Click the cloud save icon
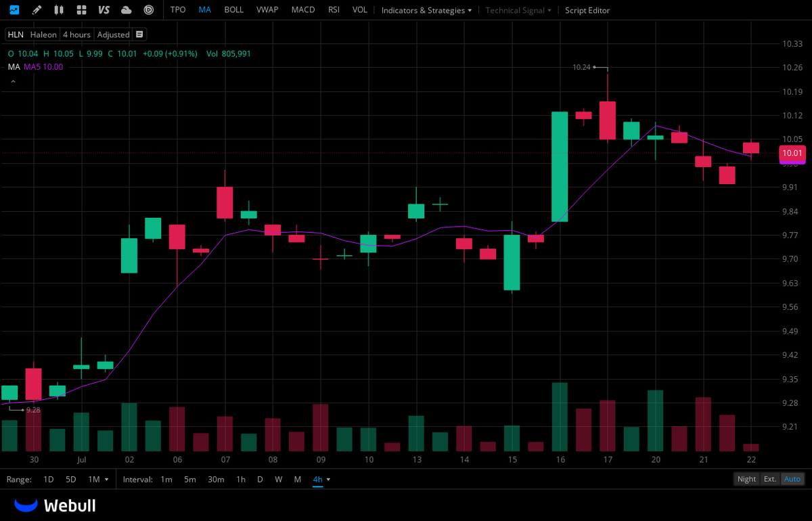The image size is (812, 521). pyautogui.click(x=127, y=10)
